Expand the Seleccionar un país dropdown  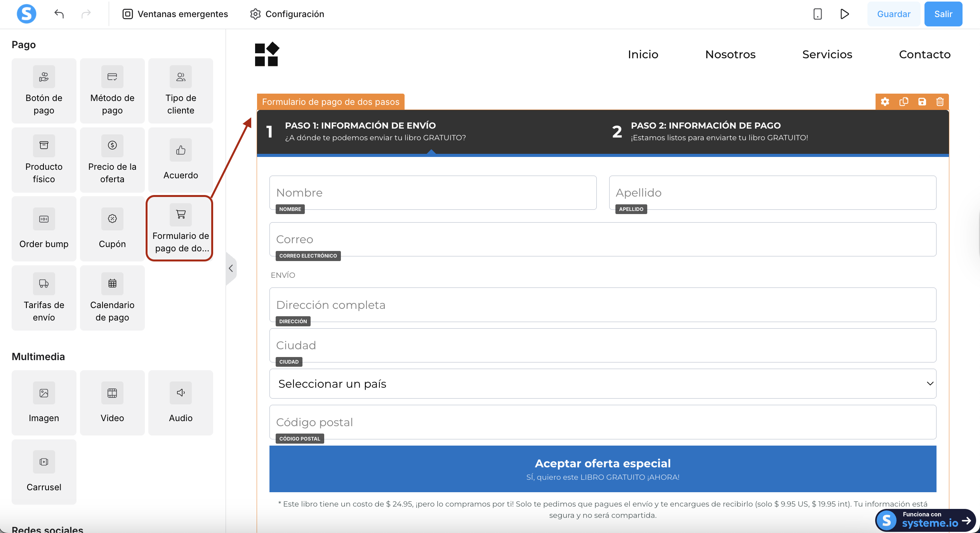coord(603,383)
